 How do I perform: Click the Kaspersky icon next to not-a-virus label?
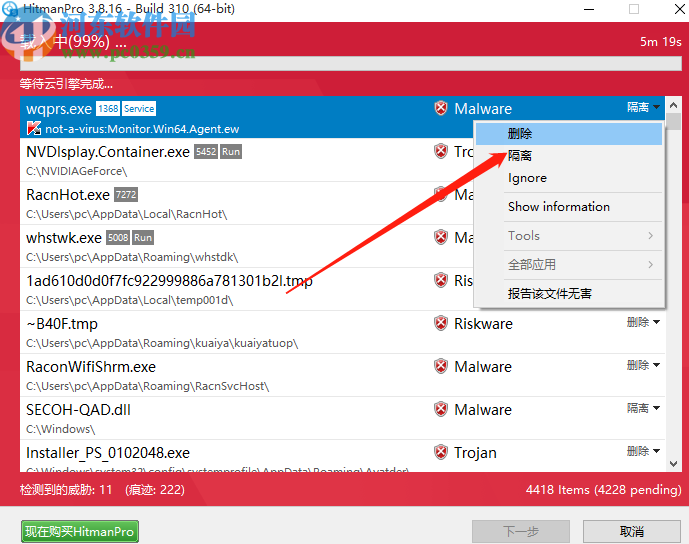point(34,129)
